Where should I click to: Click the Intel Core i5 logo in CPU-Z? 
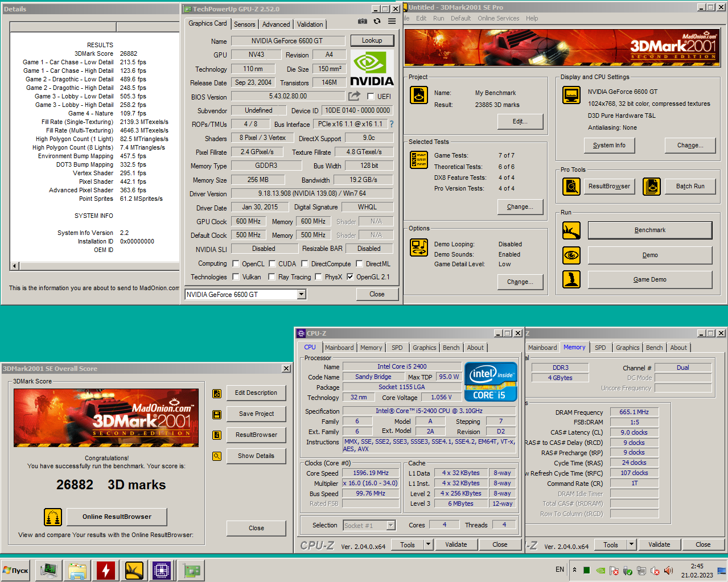point(491,382)
